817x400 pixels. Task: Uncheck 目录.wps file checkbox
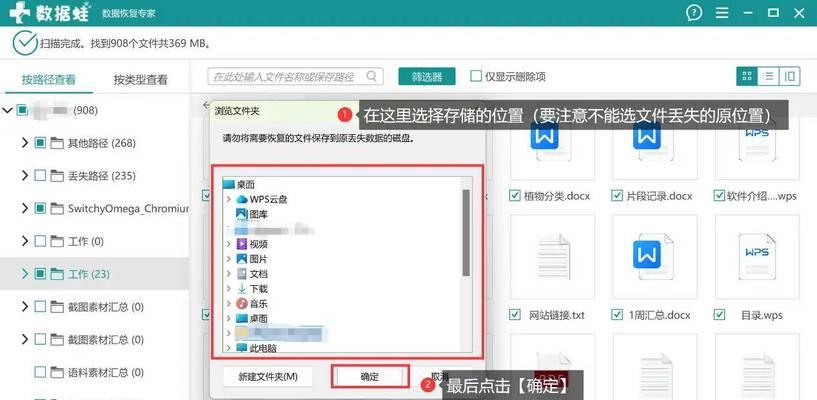tap(720, 315)
